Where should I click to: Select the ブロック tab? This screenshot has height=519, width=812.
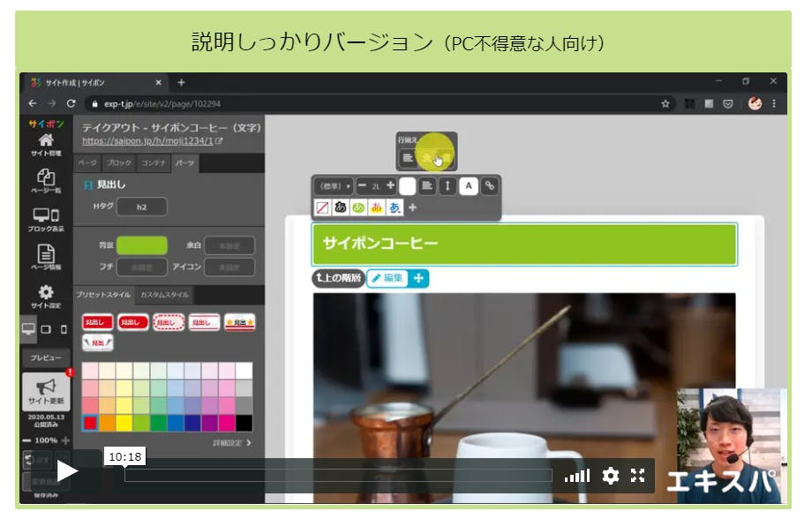point(118,163)
